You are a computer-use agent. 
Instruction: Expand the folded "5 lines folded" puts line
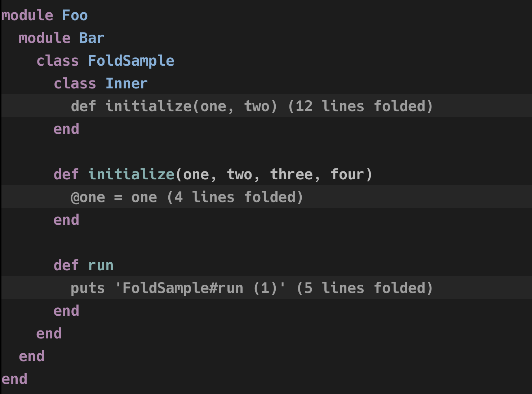pyautogui.click(x=364, y=288)
